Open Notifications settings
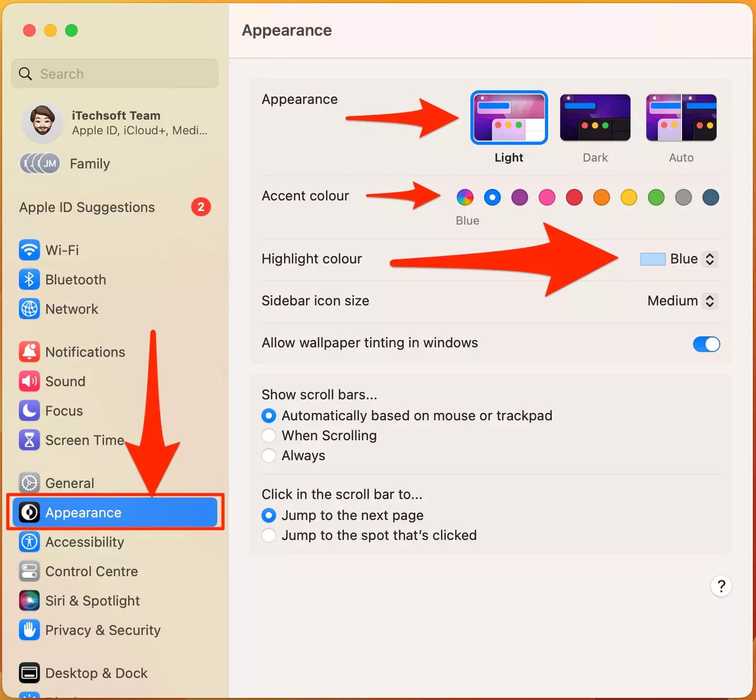The height and width of the screenshot is (700, 756). tap(85, 352)
